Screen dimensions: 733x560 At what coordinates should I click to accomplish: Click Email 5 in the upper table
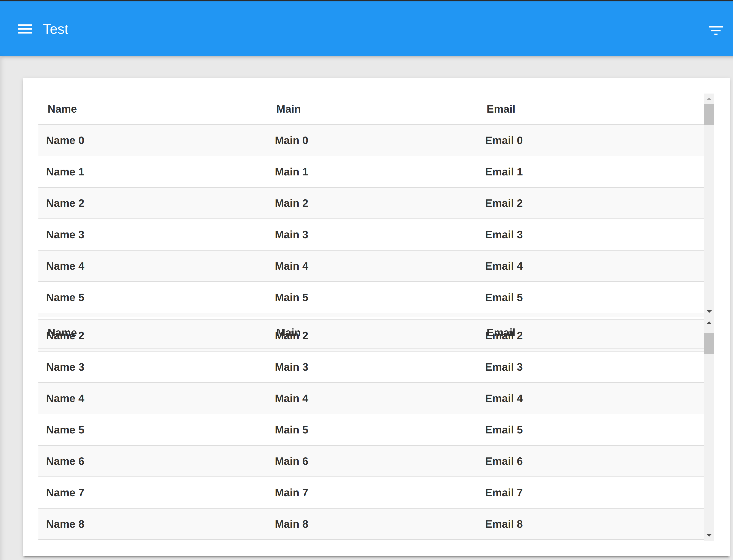(503, 297)
